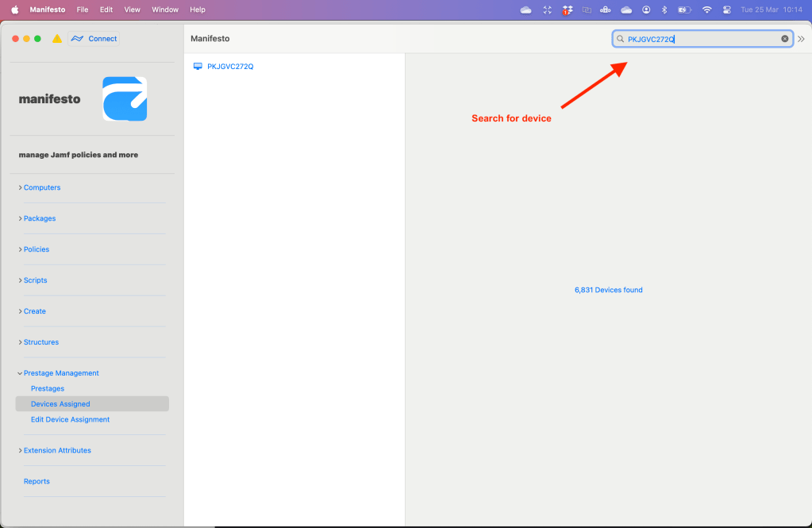The width and height of the screenshot is (812, 528).
Task: Expand the Computers section
Action: pos(42,187)
